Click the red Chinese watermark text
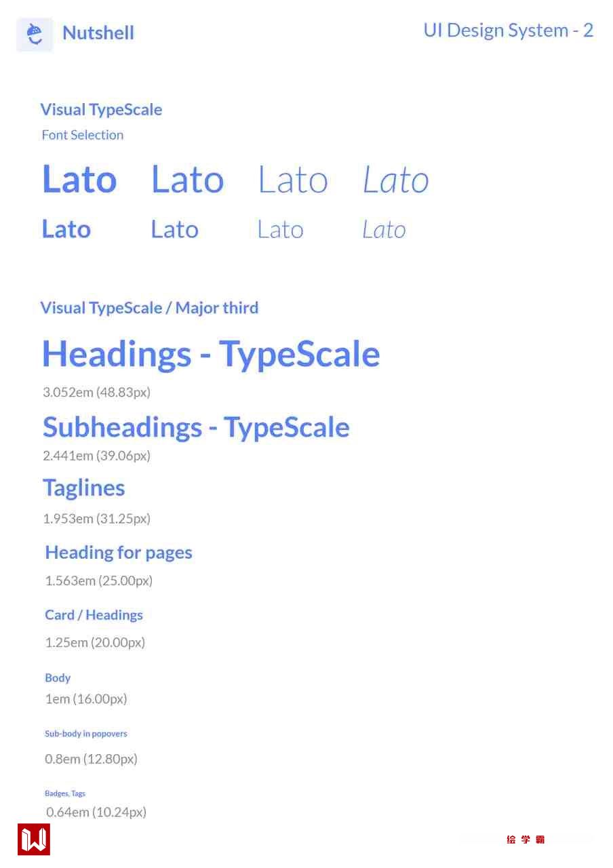 click(x=526, y=840)
